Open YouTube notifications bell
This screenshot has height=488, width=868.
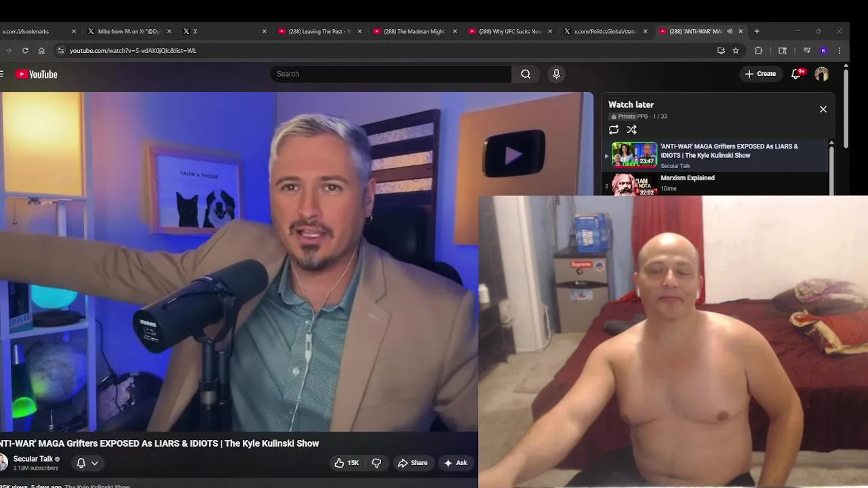pos(797,74)
